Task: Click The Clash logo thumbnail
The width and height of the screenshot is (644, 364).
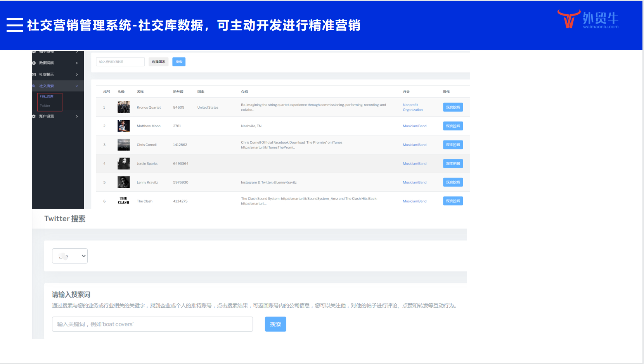Action: (124, 201)
